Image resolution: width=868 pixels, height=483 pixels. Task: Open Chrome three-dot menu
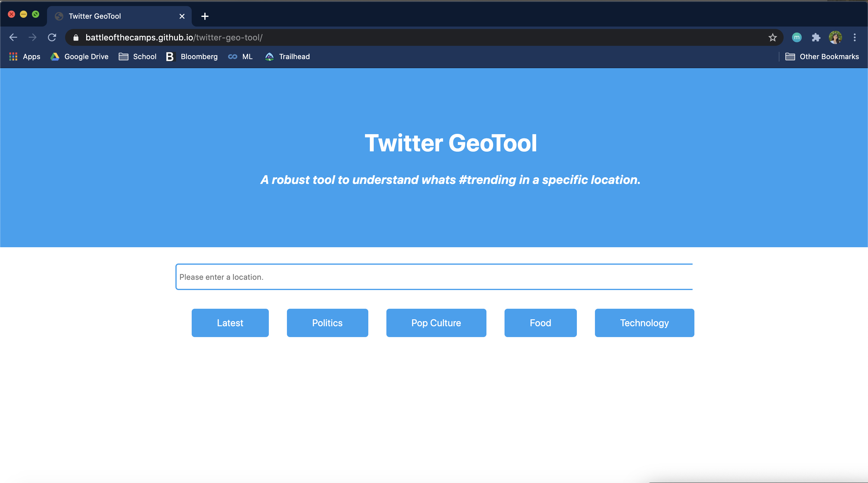coord(854,37)
